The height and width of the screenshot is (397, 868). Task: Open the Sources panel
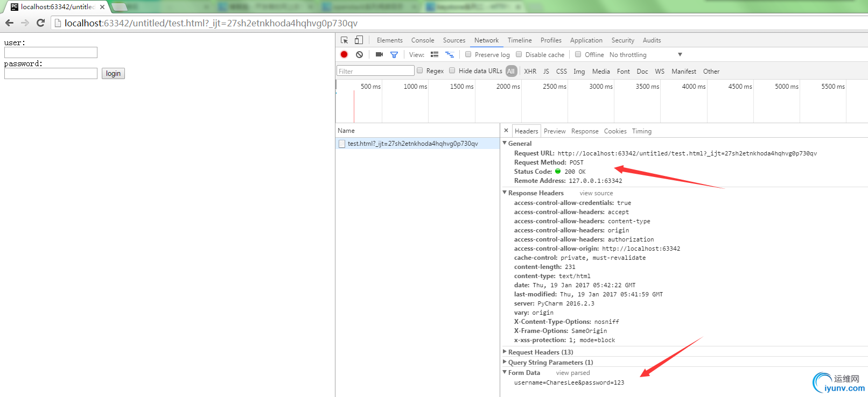(454, 40)
